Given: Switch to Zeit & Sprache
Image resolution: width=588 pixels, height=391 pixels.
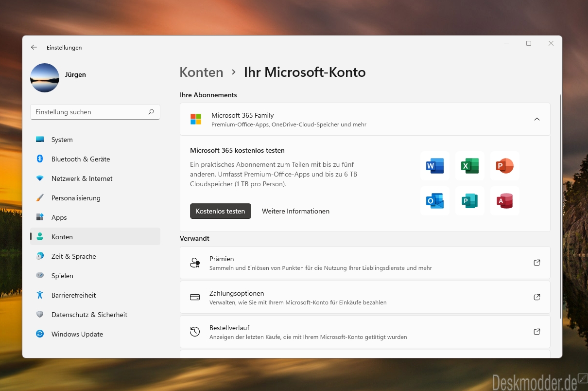Looking at the screenshot, I should (x=95, y=256).
